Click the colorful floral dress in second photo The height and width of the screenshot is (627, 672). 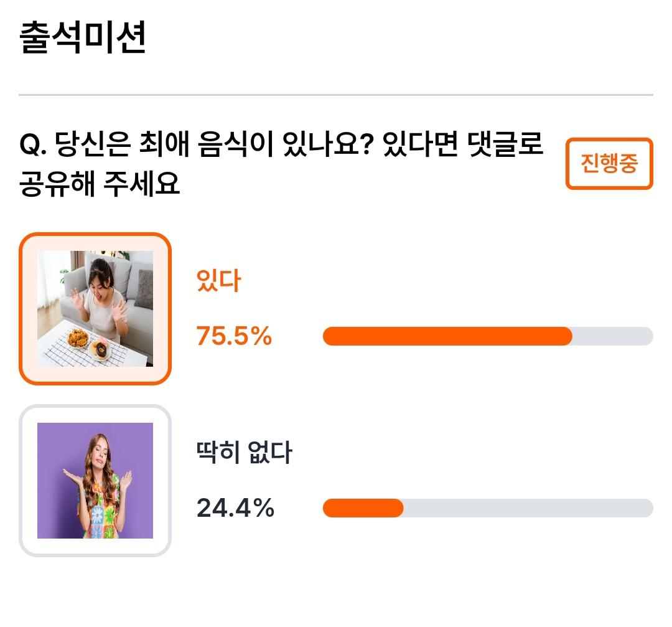point(98,506)
